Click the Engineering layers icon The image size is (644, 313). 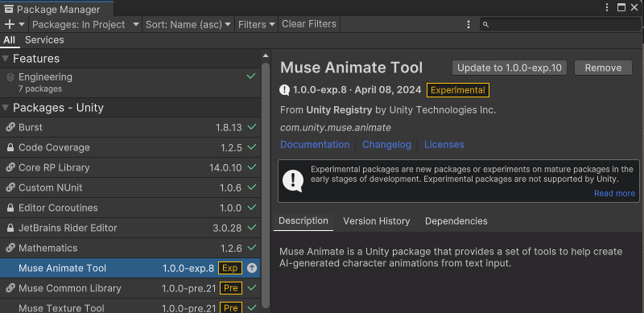coord(10,77)
